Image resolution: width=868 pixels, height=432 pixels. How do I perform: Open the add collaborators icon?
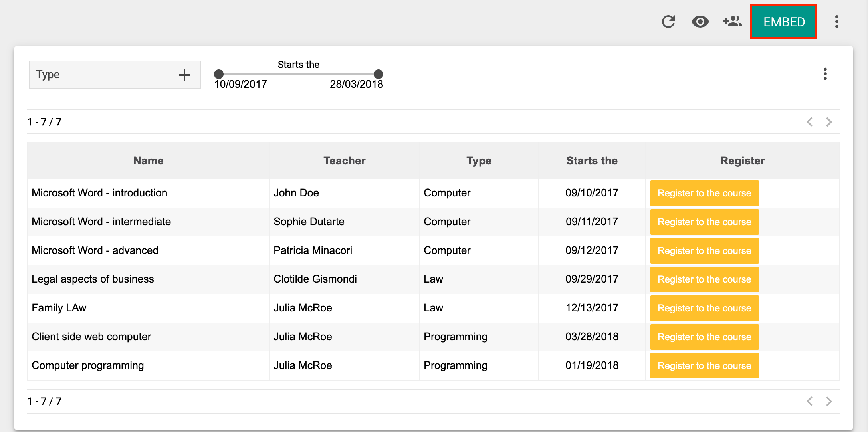[x=732, y=22]
